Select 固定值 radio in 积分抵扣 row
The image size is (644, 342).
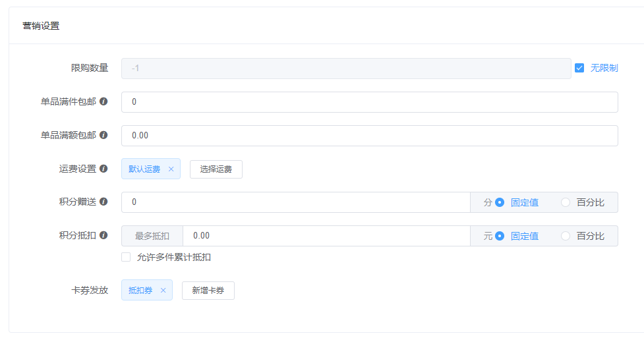[500, 236]
